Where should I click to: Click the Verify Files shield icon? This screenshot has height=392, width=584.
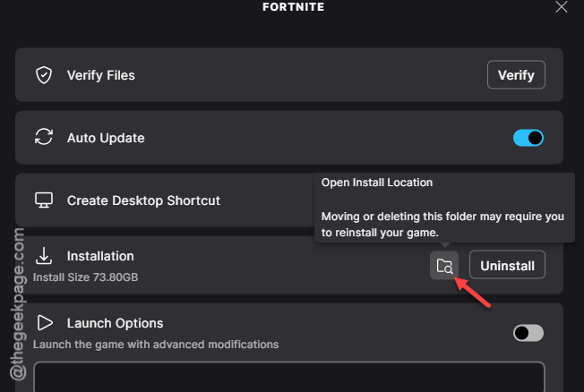pos(44,75)
